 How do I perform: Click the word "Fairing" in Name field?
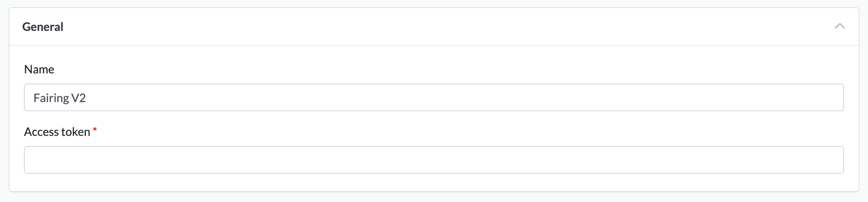click(51, 98)
